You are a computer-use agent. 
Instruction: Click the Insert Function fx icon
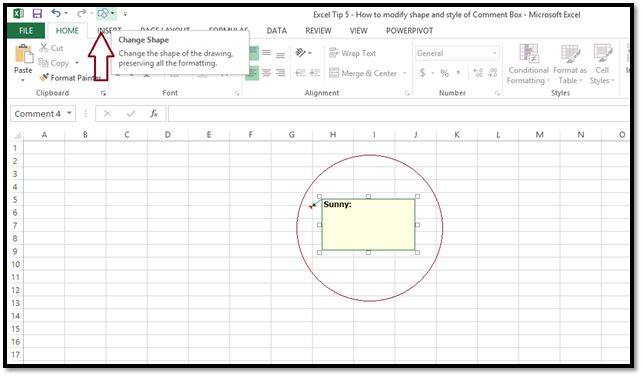154,114
